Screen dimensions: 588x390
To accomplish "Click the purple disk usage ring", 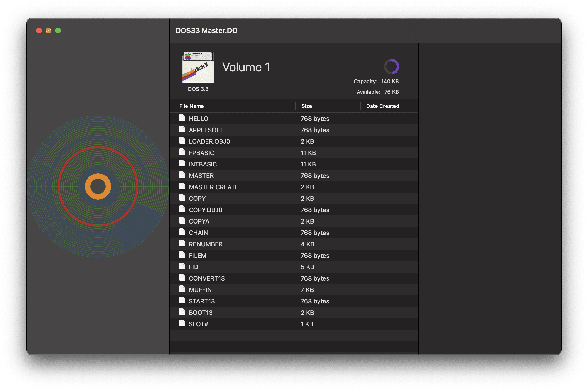I will point(391,66).
